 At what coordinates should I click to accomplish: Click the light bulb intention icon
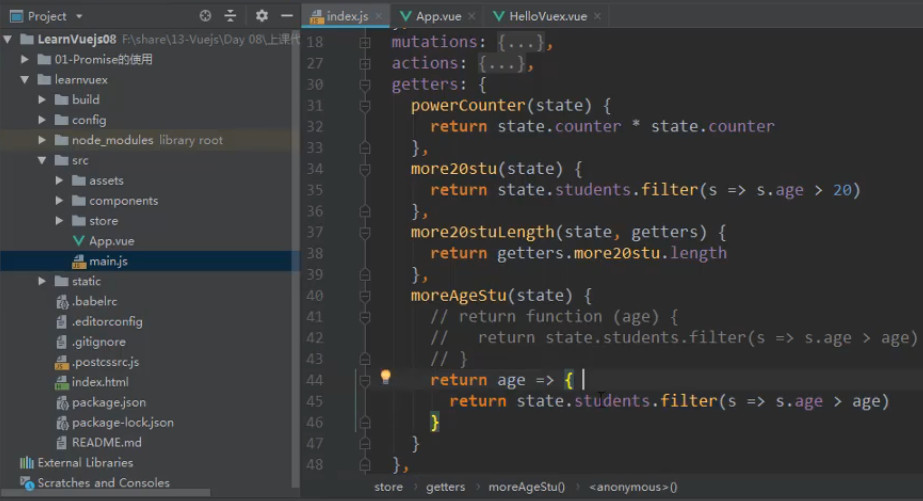pos(386,377)
